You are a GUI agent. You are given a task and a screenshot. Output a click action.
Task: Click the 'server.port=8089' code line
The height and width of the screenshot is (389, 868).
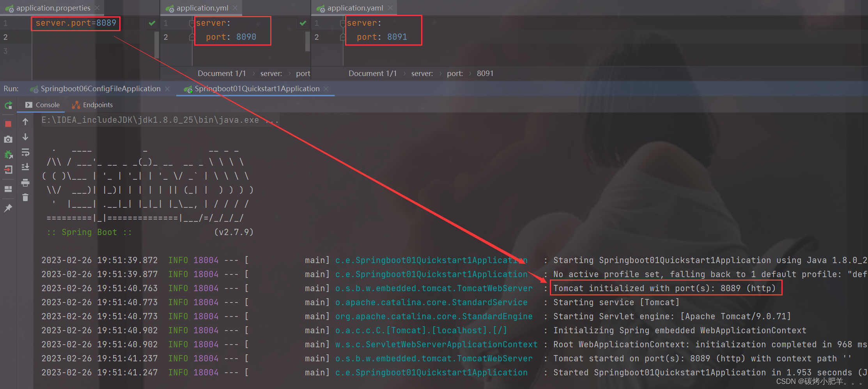pyautogui.click(x=76, y=23)
